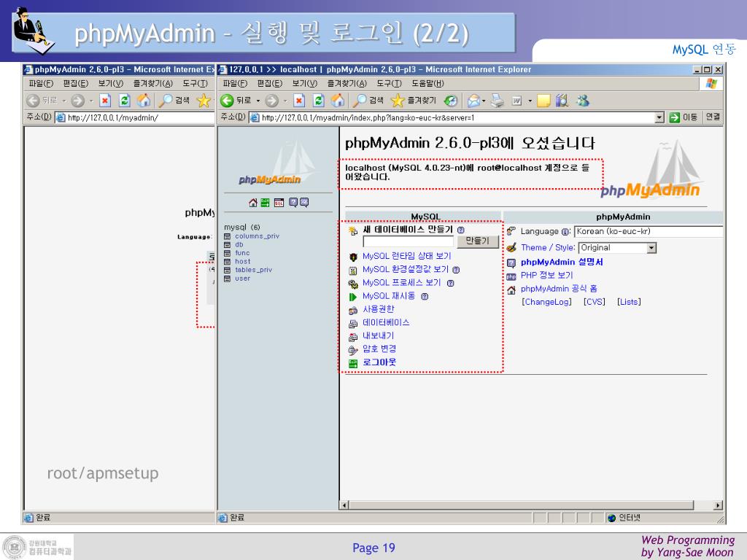747x560 pixels.
Task: Select the tables_priv table in sidebar
Action: point(253,270)
